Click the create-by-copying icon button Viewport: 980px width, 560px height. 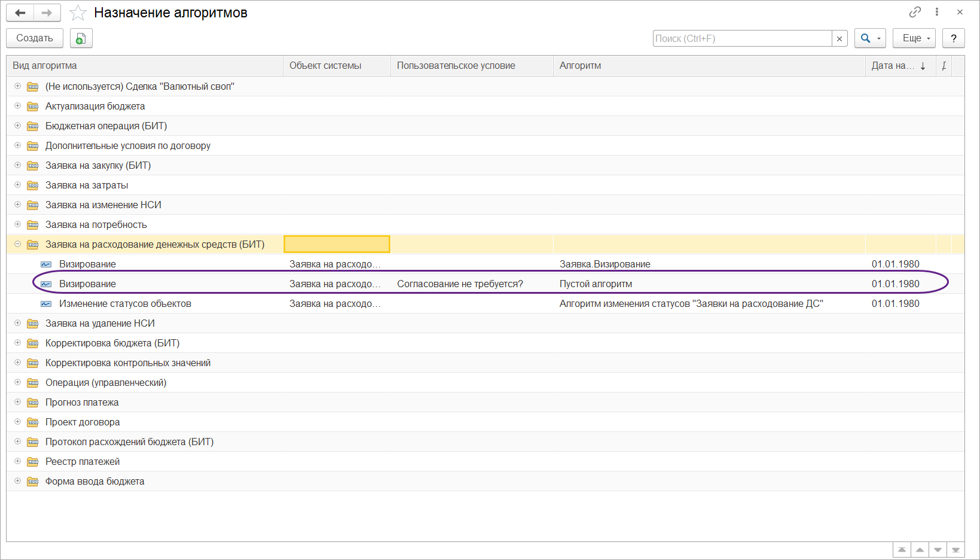(x=81, y=38)
